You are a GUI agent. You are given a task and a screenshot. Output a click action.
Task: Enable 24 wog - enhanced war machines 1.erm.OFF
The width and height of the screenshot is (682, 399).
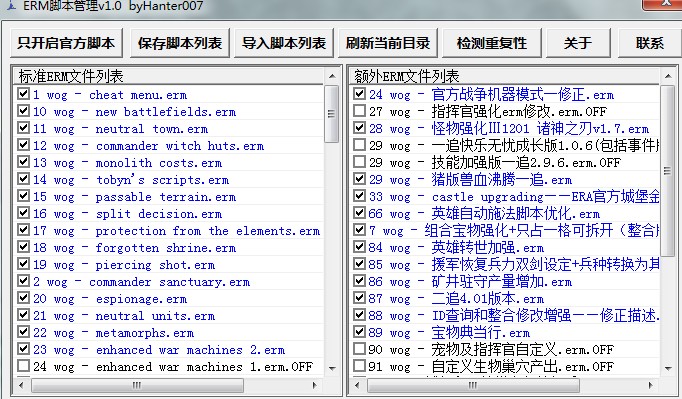[23, 365]
